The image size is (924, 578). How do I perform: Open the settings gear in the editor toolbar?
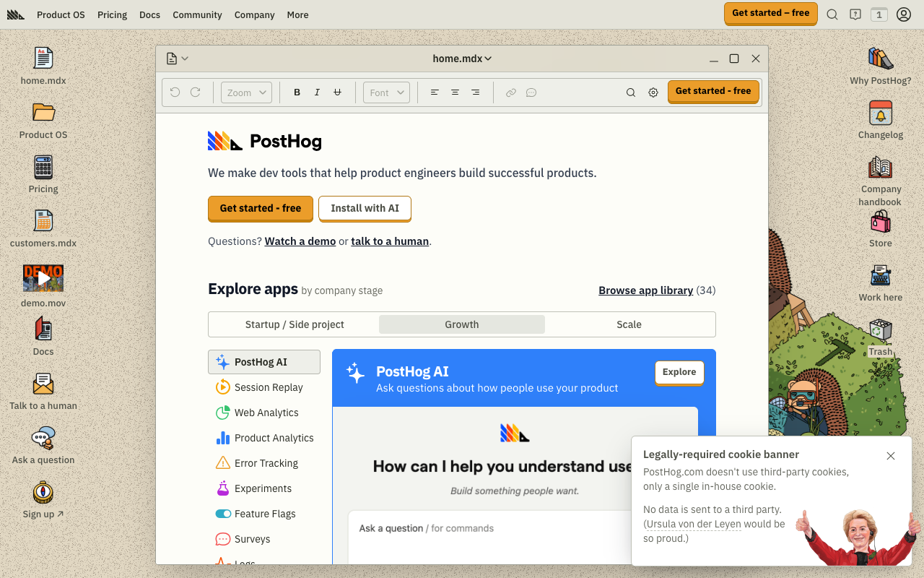coord(653,92)
